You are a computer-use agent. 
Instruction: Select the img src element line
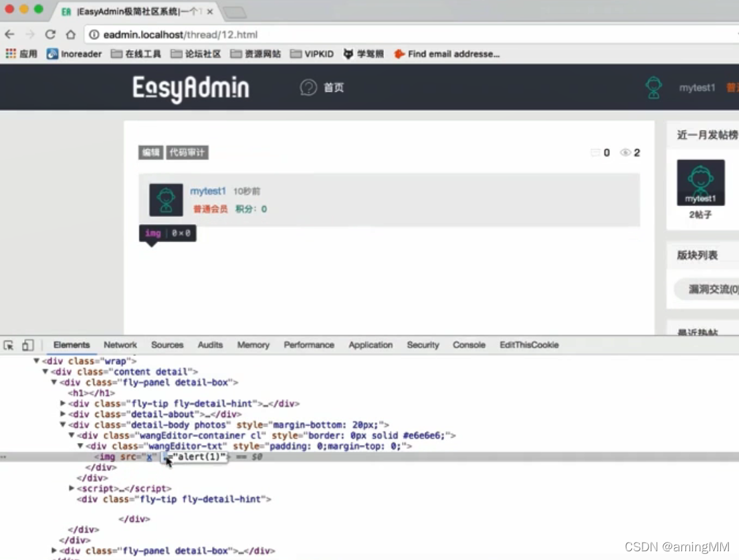[369, 457]
